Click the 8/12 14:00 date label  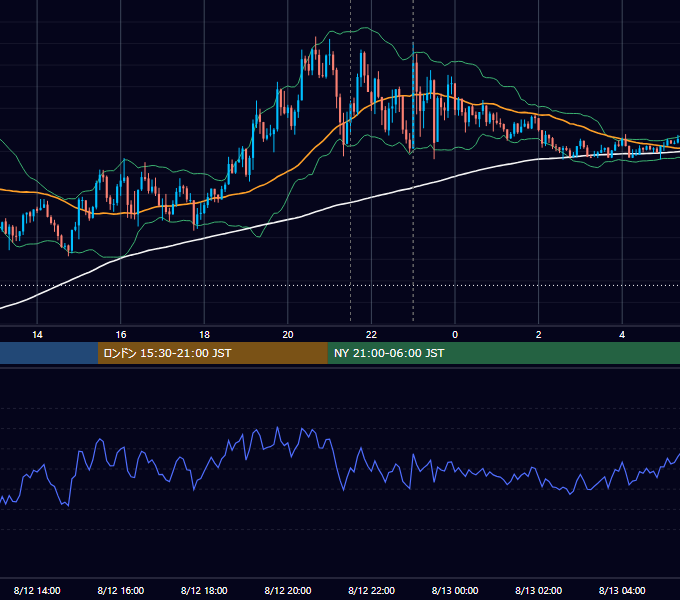coord(37,590)
